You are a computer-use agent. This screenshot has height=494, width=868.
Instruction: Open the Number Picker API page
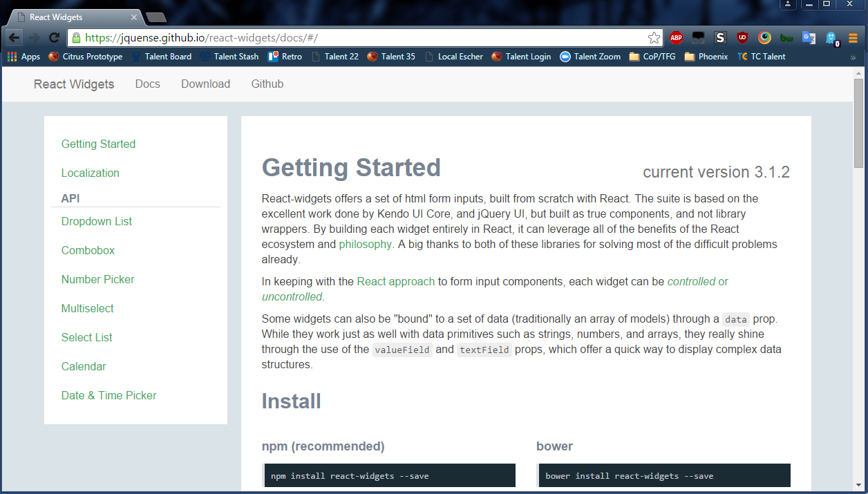(x=97, y=279)
